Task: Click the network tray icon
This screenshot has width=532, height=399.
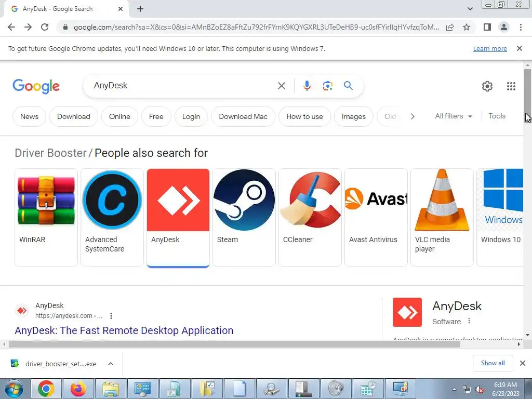Action: (467, 390)
